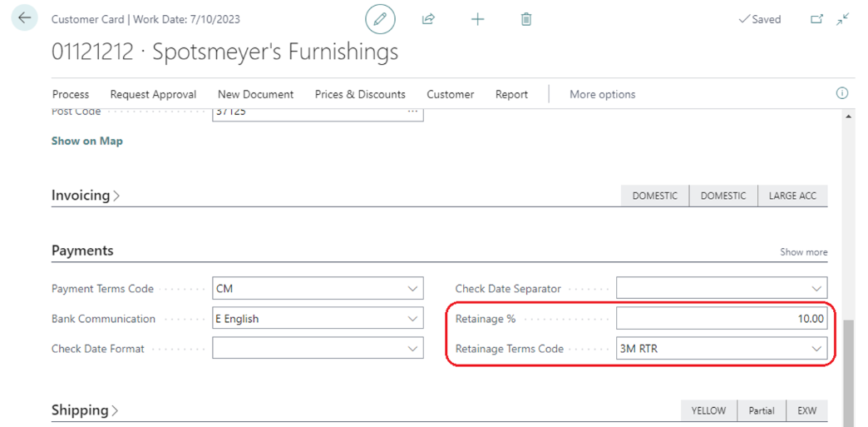This screenshot has width=868, height=427.
Task: Collapse the page with arrows icon
Action: click(842, 19)
